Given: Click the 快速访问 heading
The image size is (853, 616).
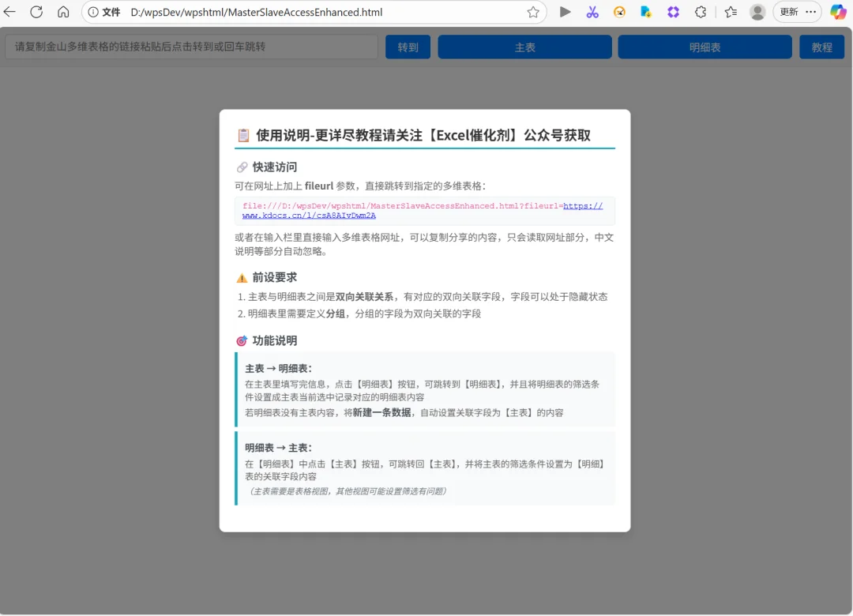Looking at the screenshot, I should [275, 167].
